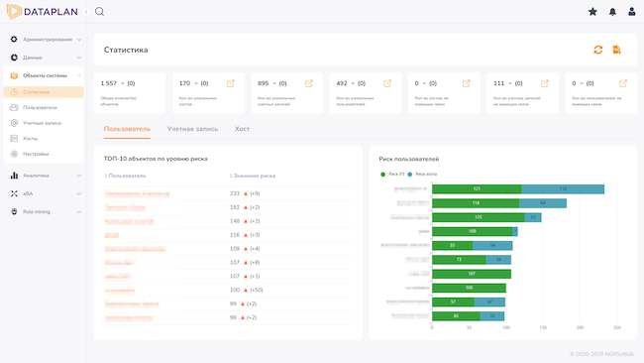Viewport: 644px width, 363px height.
Task: Open link icon on hosts without links card
Action: [467, 83]
